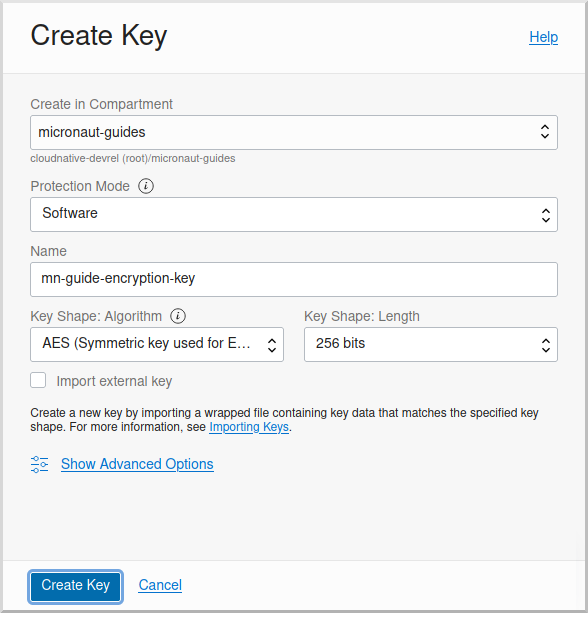Click the Key Shape Algorithm info icon
Screen dimensions: 588x643
pos(178,316)
